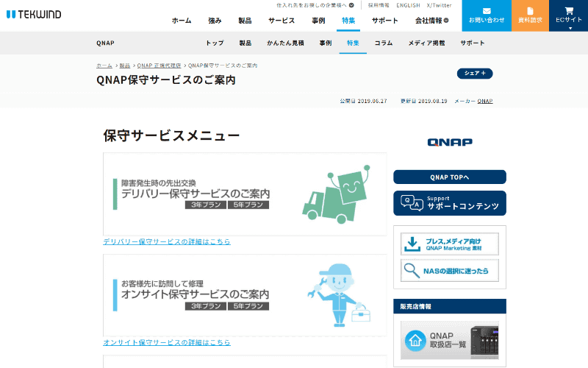This screenshot has height=368, width=588.
Task: Open the 強み main menu item
Action: 215,21
